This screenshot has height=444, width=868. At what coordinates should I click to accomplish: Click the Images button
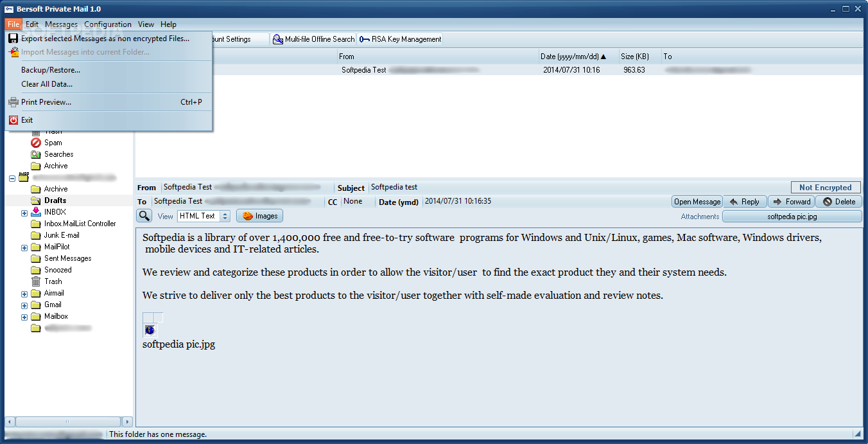(x=260, y=216)
